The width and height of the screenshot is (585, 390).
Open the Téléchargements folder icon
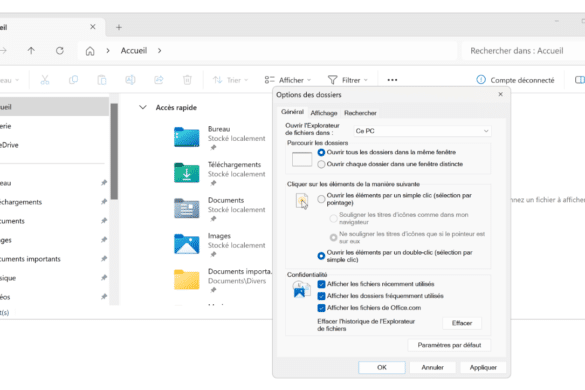click(x=187, y=173)
